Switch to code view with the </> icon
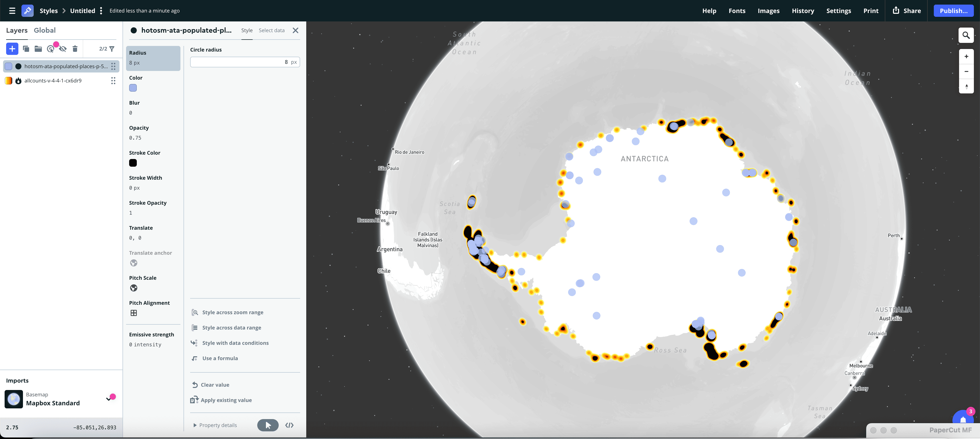This screenshot has height=439, width=980. coord(289,425)
